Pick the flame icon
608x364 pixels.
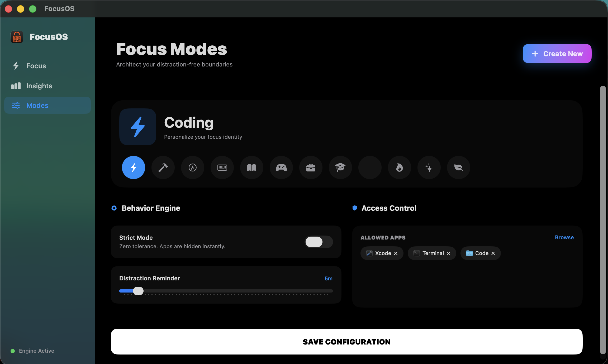(x=400, y=167)
